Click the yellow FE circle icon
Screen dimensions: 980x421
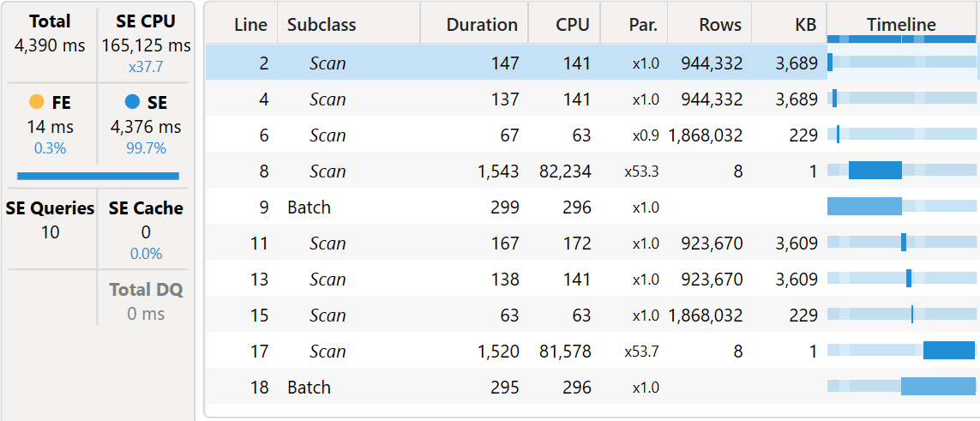coord(36,102)
